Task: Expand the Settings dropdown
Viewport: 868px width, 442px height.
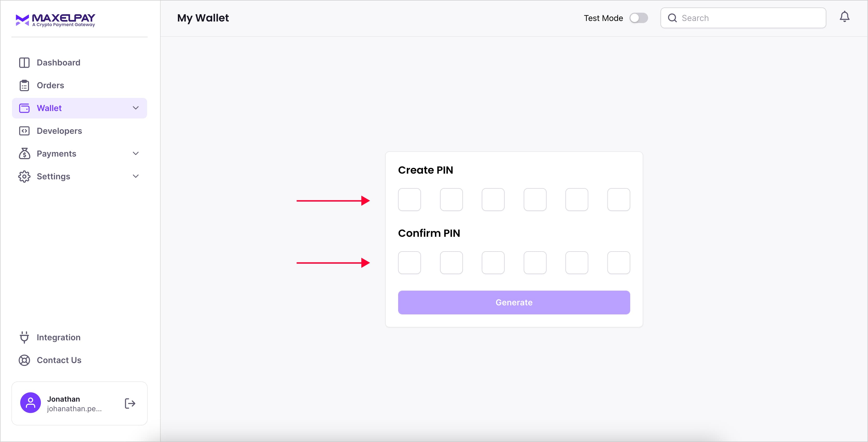Action: click(136, 176)
